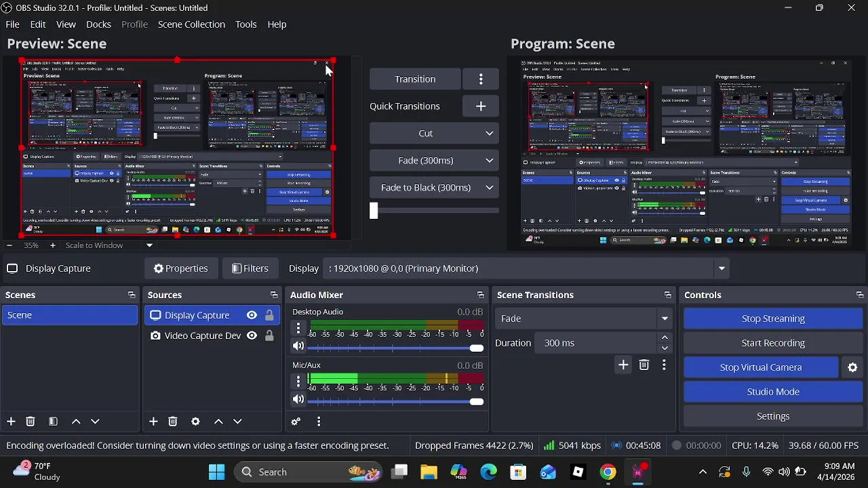Remove scene transition with trash icon
868x488 pixels.
click(644, 365)
